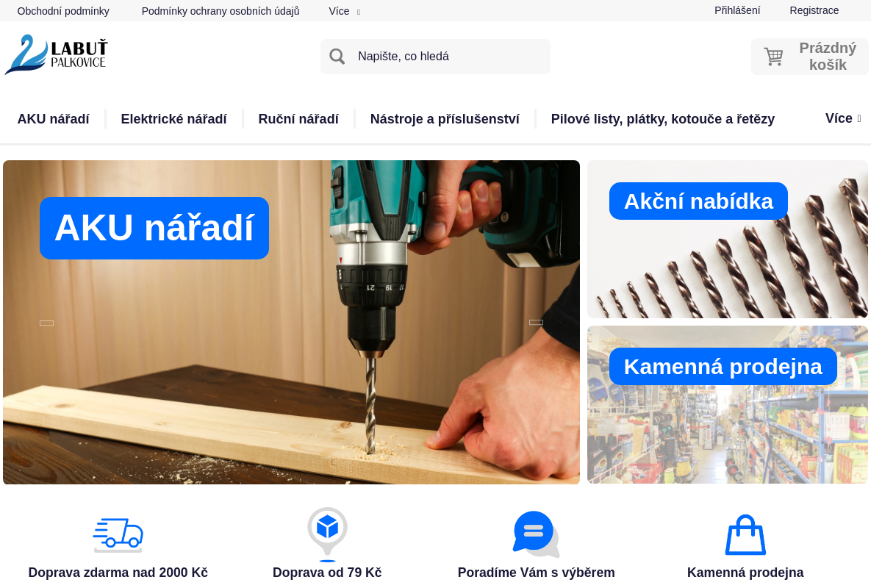Viewport: 882px width, 588px height.
Task: Open the Akční nabídka banner
Action: (x=728, y=239)
